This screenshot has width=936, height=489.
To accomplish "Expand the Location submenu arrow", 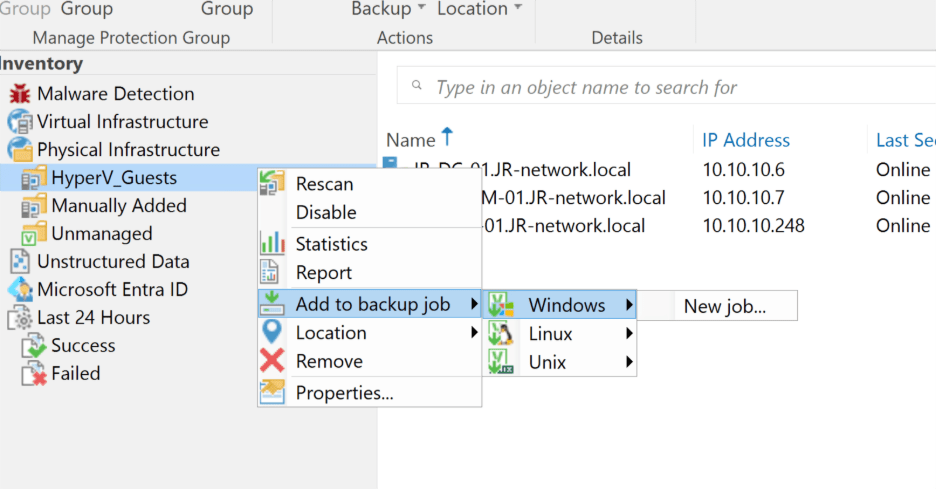I will tap(474, 333).
